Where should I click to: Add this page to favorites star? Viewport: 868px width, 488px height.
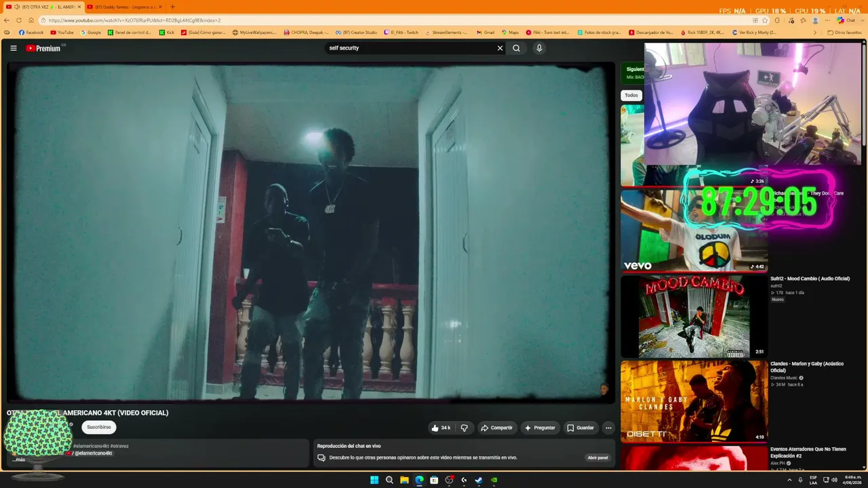765,20
